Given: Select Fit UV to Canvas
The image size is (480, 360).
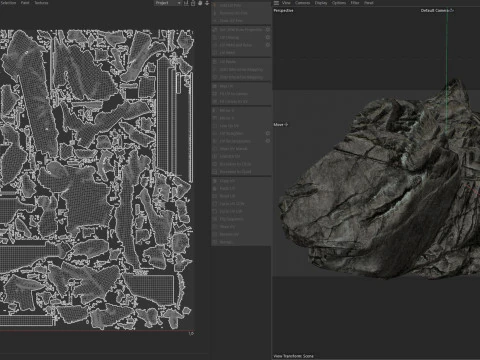Looking at the screenshot, I should [x=241, y=94].
